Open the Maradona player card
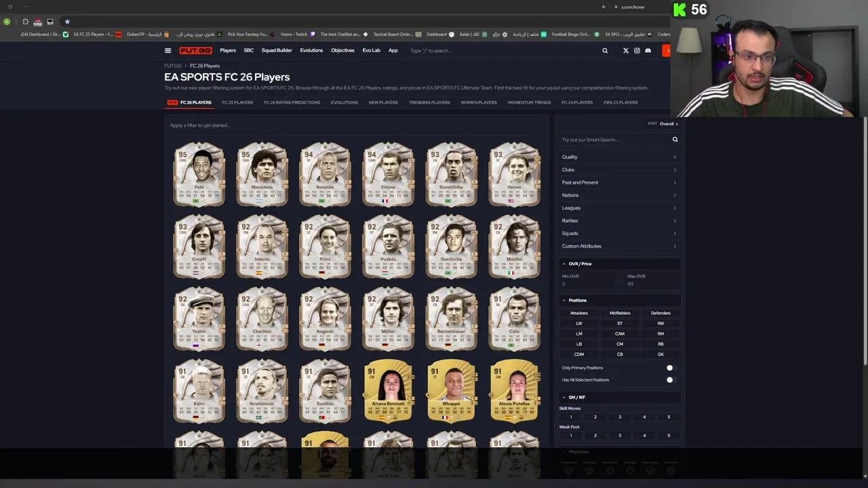This screenshot has width=868, height=488. 262,174
